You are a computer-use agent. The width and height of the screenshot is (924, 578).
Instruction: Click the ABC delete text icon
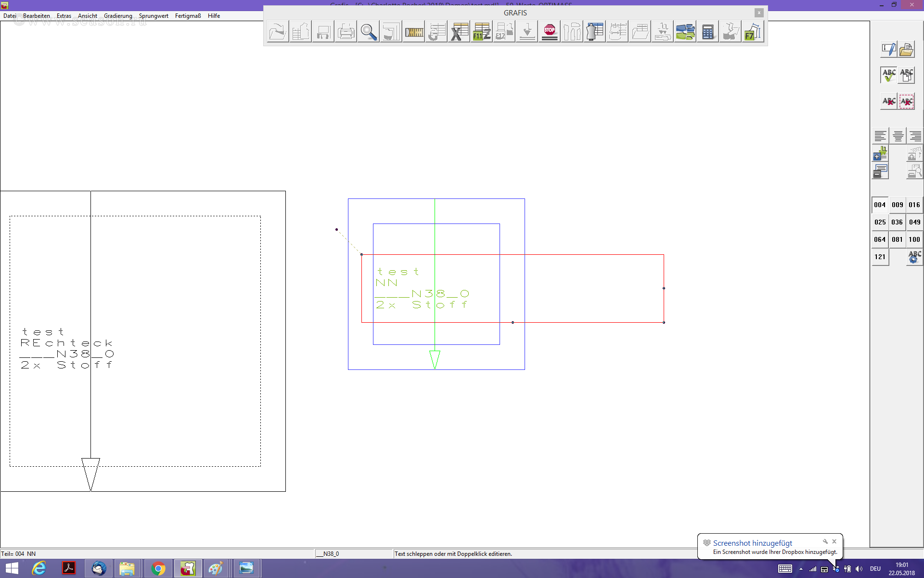[888, 101]
